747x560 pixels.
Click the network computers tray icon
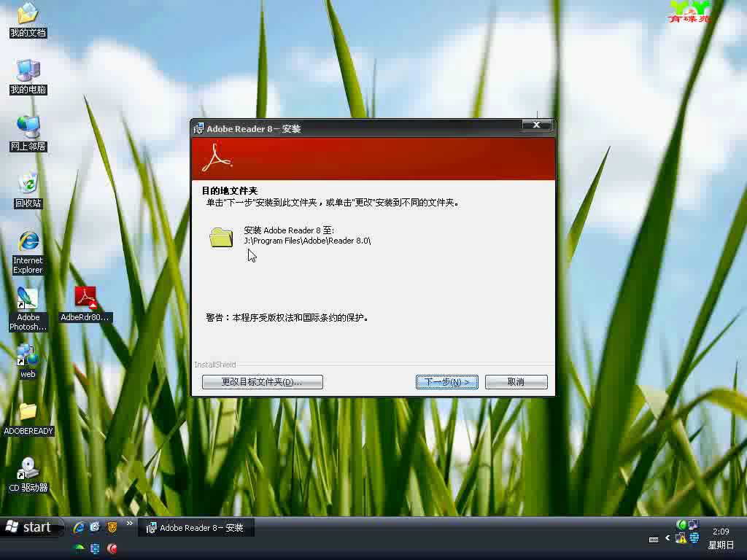(x=693, y=524)
